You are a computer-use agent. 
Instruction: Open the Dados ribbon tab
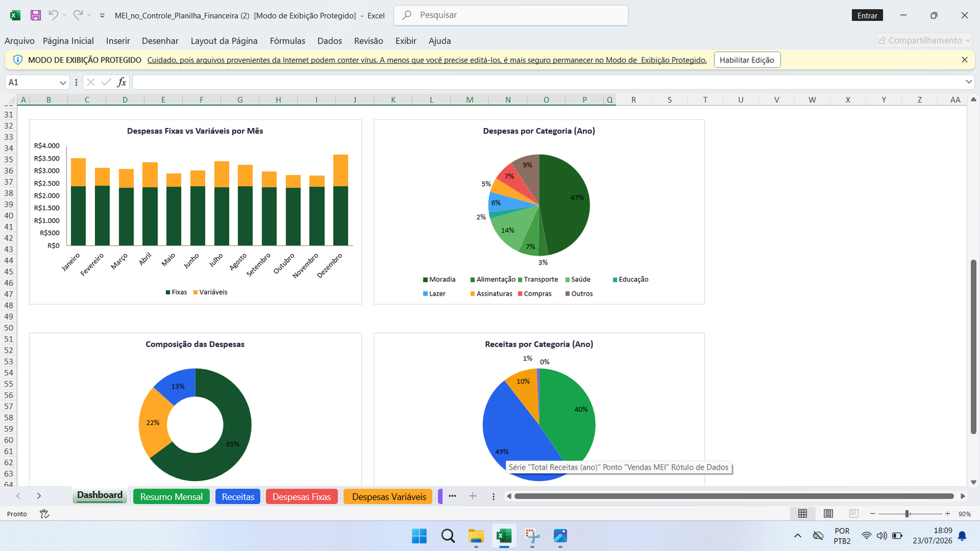tap(330, 41)
